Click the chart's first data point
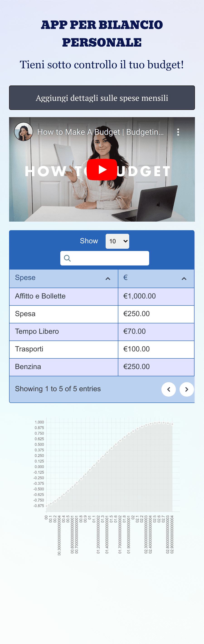Image resolution: width=204 pixels, height=644 pixels. point(46,506)
